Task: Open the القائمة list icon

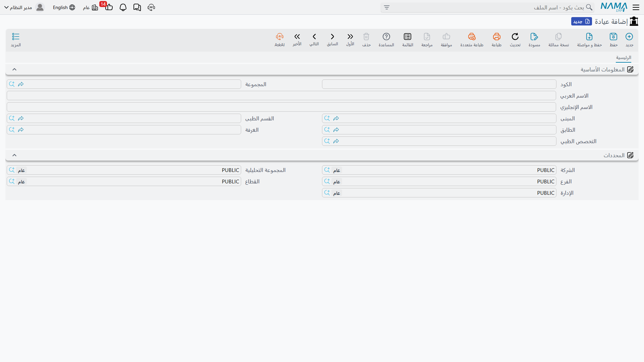Action: [x=408, y=37]
